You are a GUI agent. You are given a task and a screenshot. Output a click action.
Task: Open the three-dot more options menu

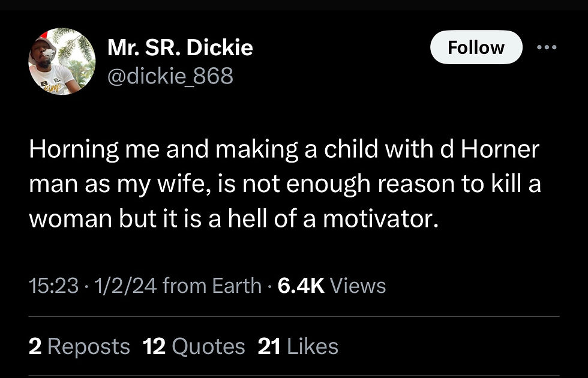coord(547,47)
